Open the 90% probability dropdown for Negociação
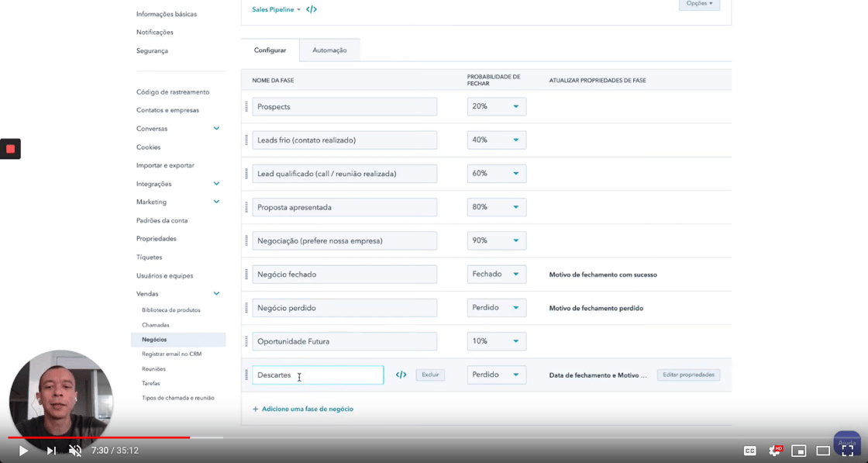The width and height of the screenshot is (868, 463). pyautogui.click(x=497, y=240)
